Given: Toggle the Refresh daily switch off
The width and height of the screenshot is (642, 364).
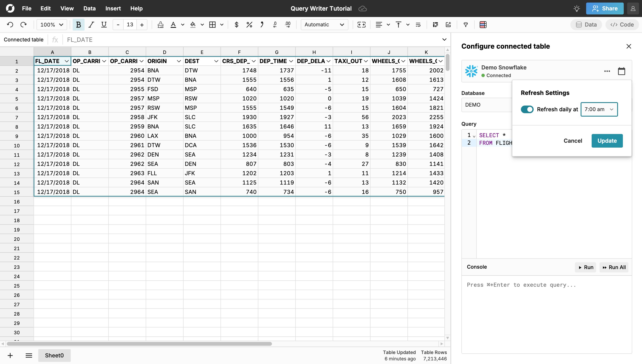Looking at the screenshot, I should (527, 109).
